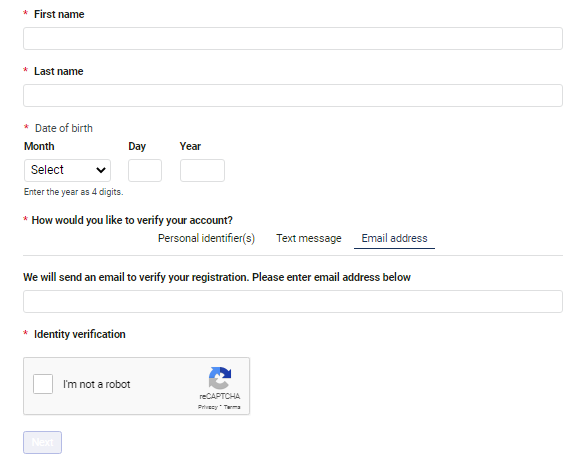The height and width of the screenshot is (473, 583).
Task: Check the I'm not a robot box
Action: point(43,384)
